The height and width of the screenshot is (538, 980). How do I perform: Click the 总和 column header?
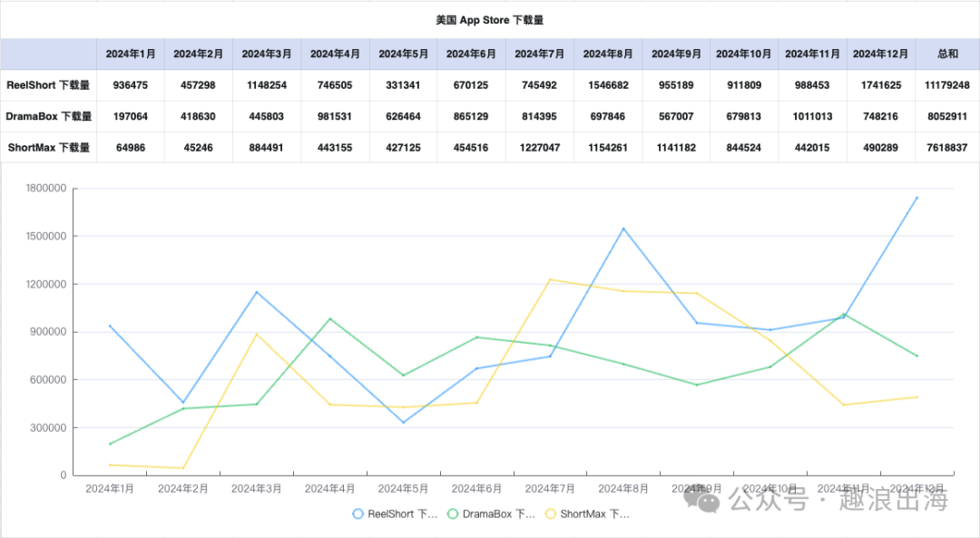tap(947, 54)
